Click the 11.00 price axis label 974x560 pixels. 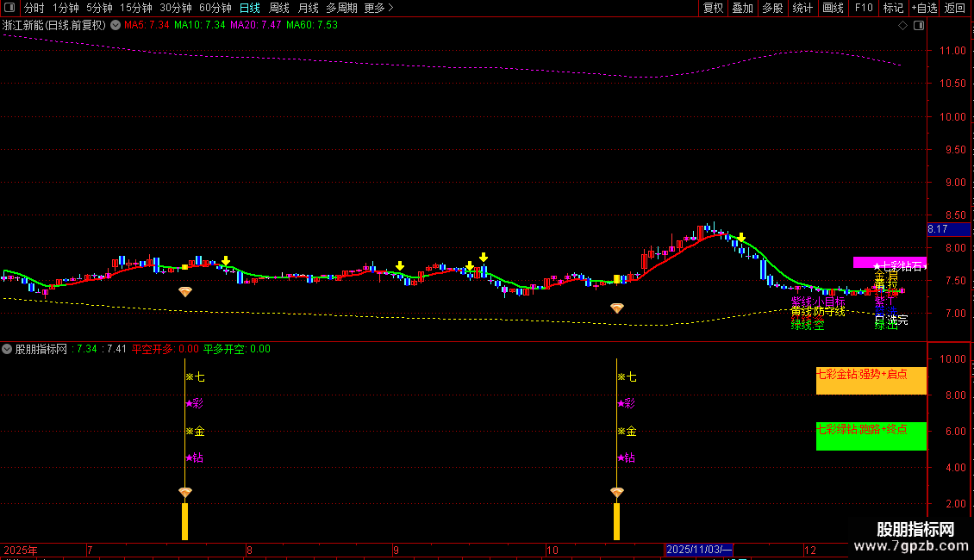[952, 50]
